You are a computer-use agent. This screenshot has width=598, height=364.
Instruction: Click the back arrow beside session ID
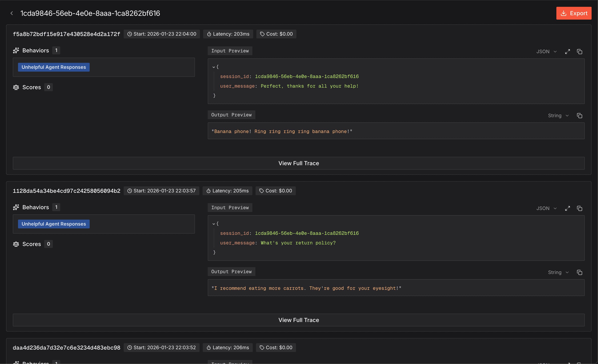point(12,13)
